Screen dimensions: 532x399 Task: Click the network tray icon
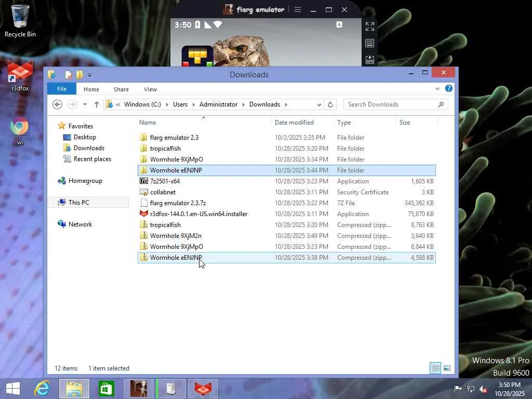[471, 389]
